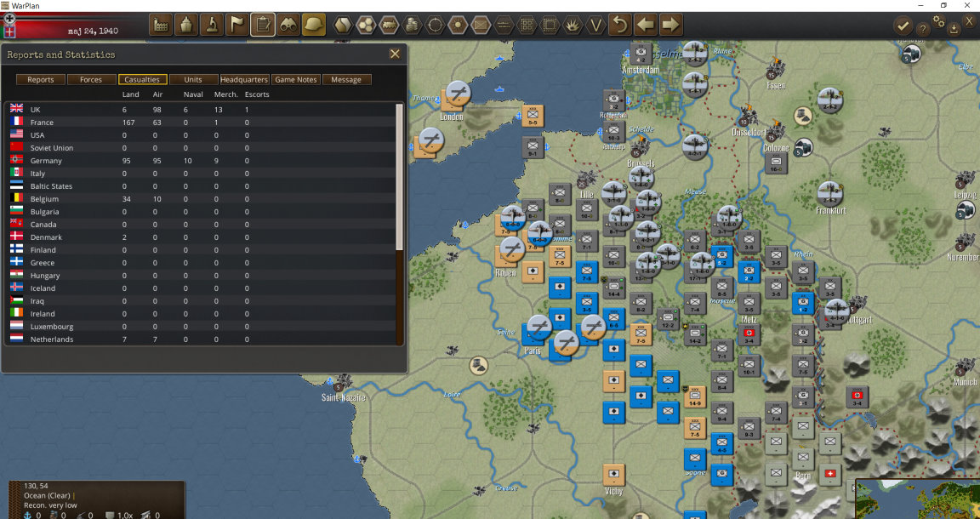This screenshot has height=519, width=980.
Task: Click the dashed square border hexagon
Action: pyautogui.click(x=550, y=25)
